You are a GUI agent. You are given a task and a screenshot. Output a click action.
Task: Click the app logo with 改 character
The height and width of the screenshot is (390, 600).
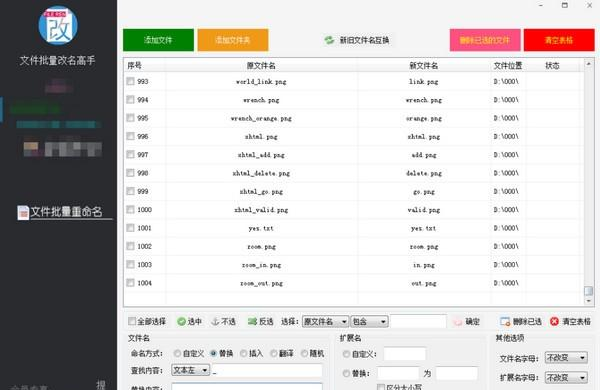tap(58, 26)
